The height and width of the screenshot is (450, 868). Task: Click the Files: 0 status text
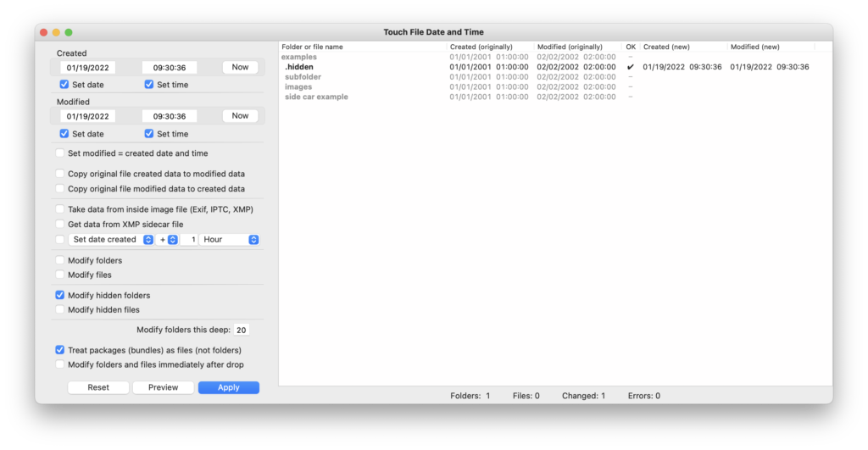point(526,396)
